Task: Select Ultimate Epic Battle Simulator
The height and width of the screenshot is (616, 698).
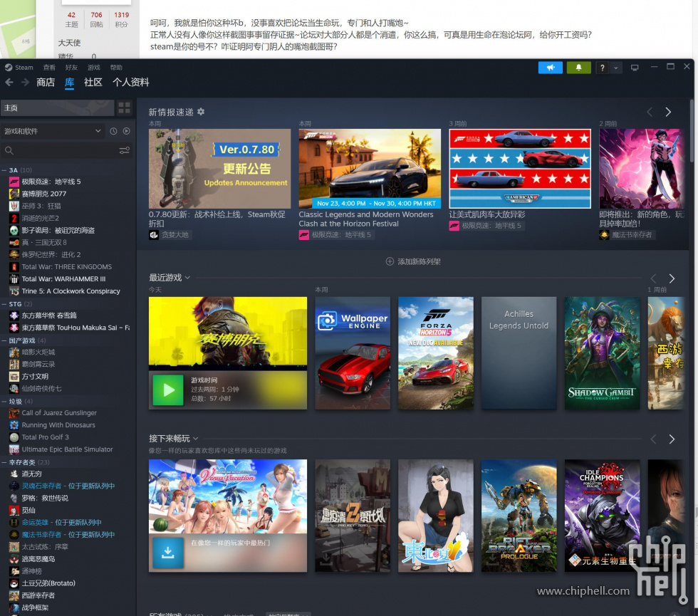Action: coord(68,449)
